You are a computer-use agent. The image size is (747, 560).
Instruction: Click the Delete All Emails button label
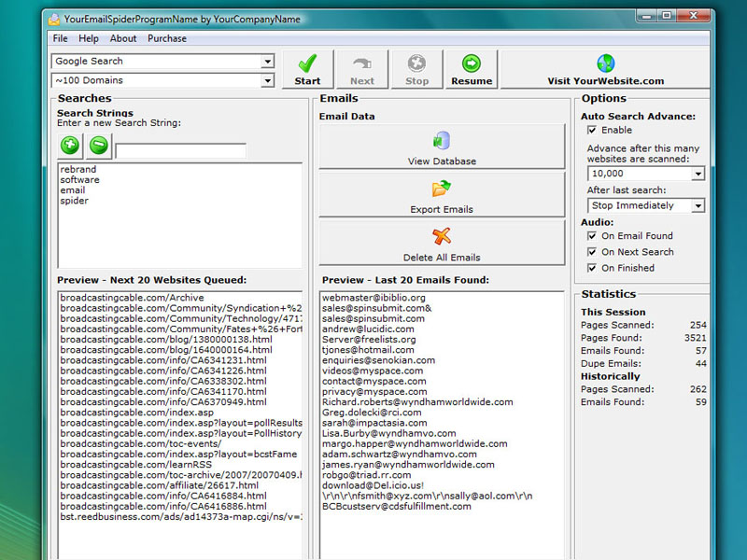tap(442, 258)
